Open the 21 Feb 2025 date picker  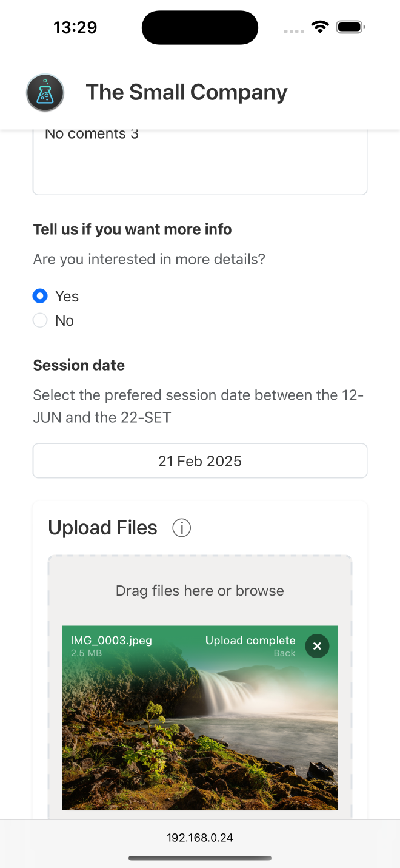point(200,461)
